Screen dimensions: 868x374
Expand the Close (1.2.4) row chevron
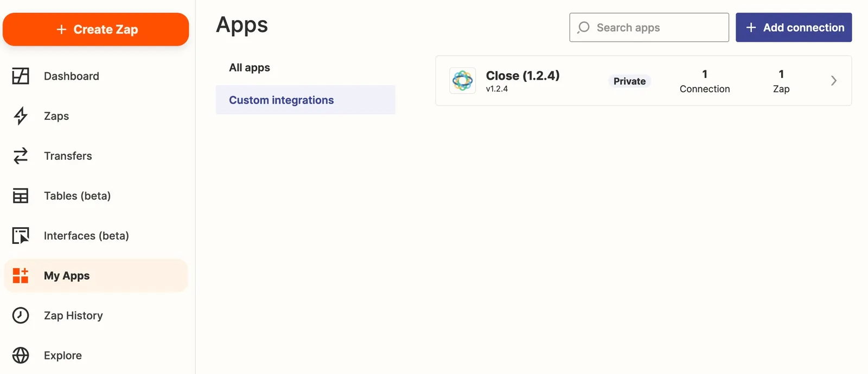click(834, 81)
